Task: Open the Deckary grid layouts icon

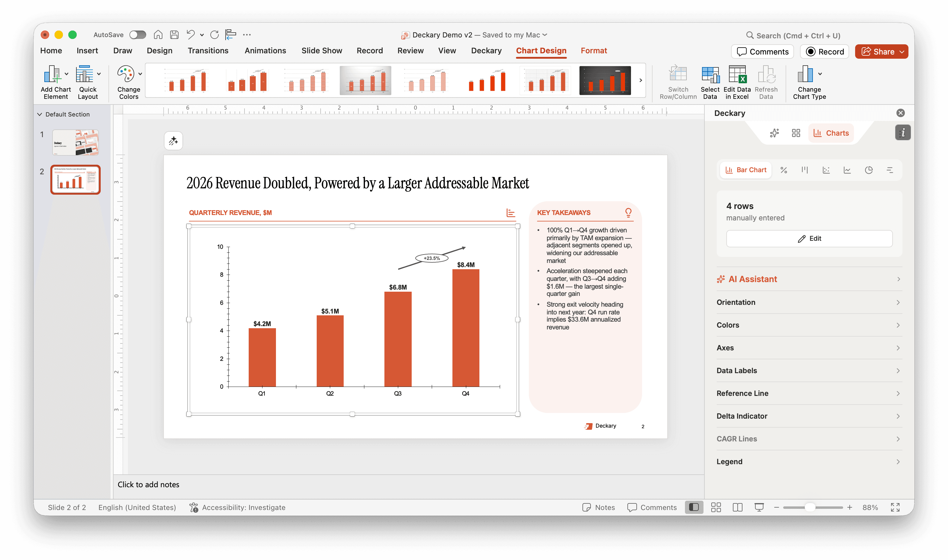Action: 796,133
